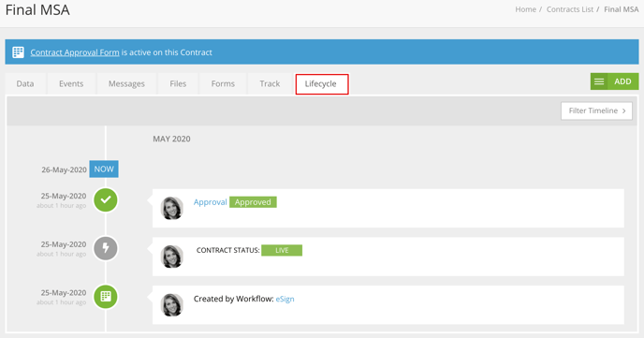The image size is (644, 338).
Task: Switch to the Track tab
Action: pyautogui.click(x=270, y=83)
